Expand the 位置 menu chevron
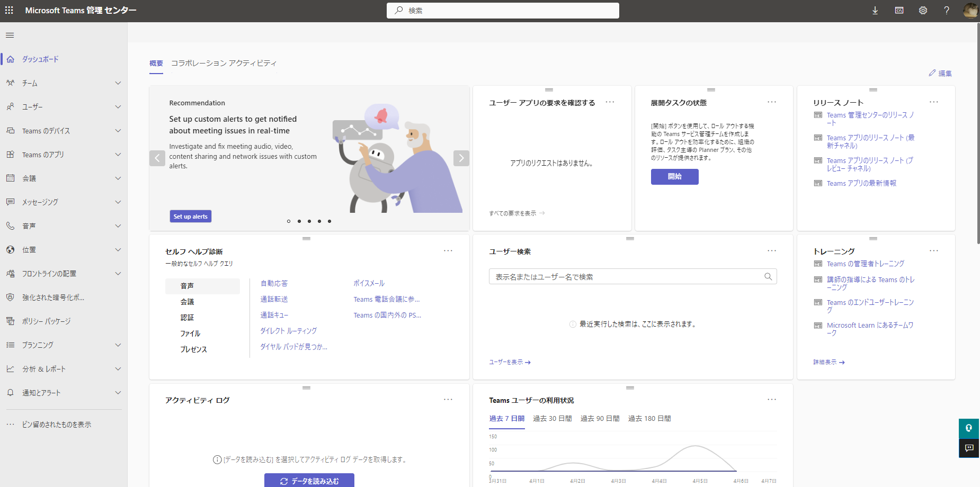This screenshot has width=980, height=487. (x=118, y=250)
